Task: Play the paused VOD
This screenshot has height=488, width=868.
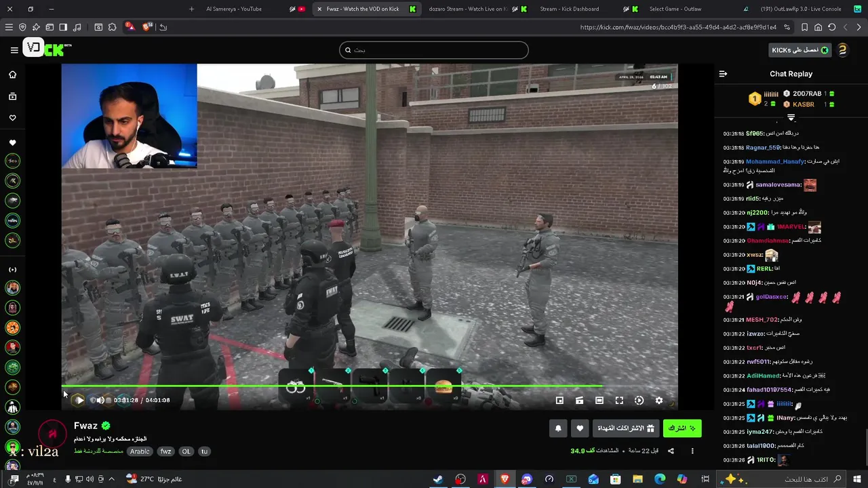Action: pyautogui.click(x=79, y=400)
